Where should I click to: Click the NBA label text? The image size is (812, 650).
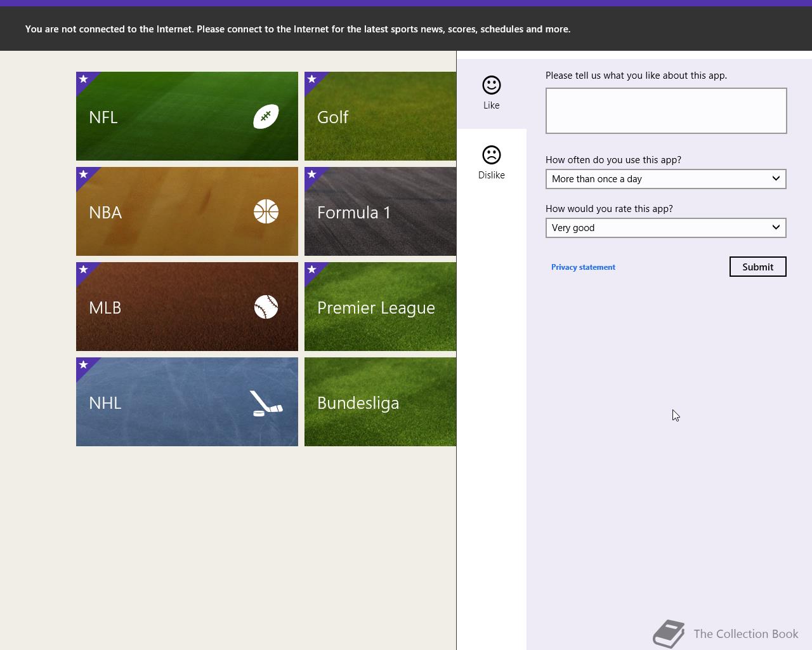pos(105,213)
